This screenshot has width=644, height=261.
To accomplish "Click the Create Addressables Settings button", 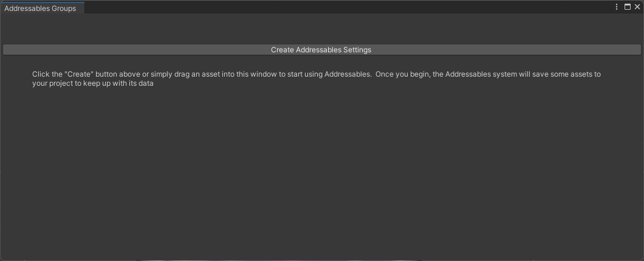I will 321,50.
